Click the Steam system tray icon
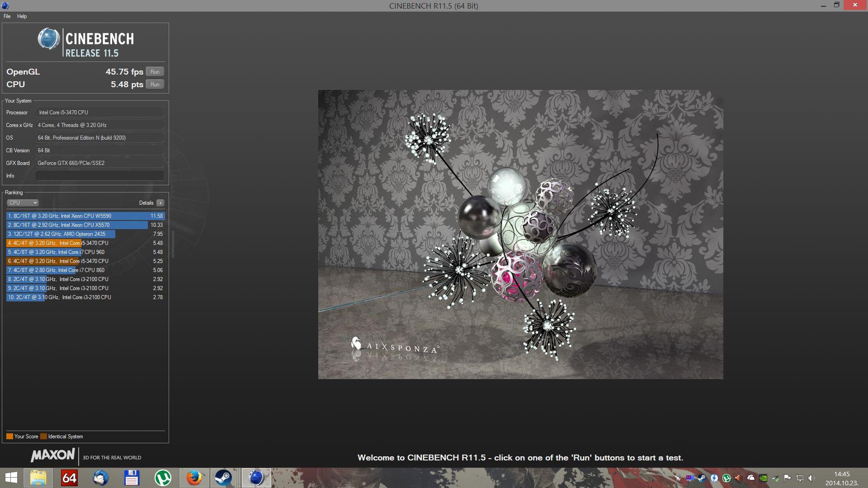Viewport: 868px width, 488px height. click(702, 478)
